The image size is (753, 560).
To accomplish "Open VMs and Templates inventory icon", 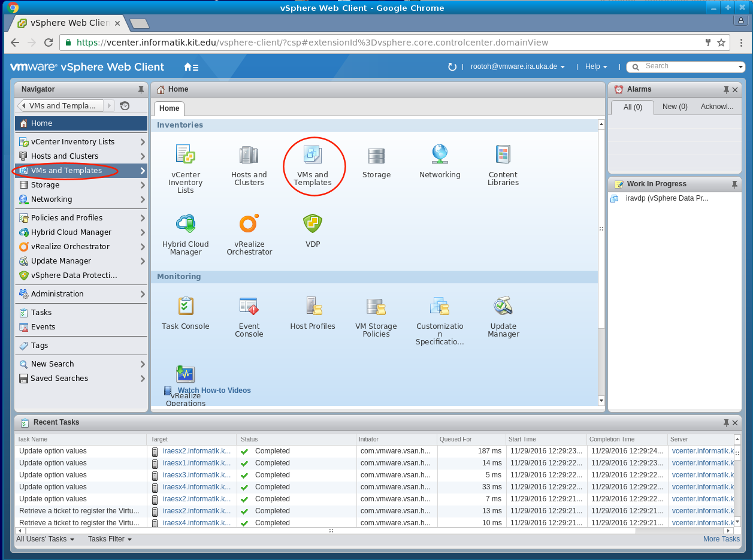I will pos(313,155).
